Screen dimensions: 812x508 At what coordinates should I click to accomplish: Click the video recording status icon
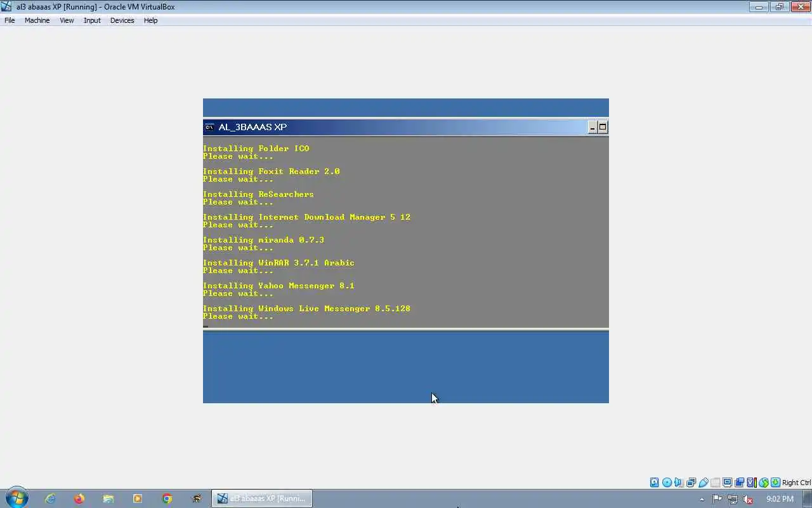739,483
